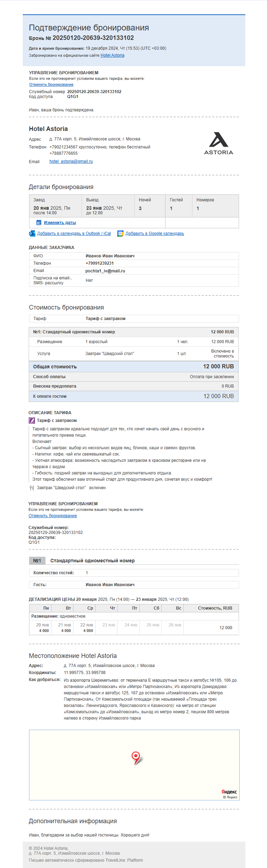
Task: Click the Outlook calendar icon
Action: pos(32,234)
